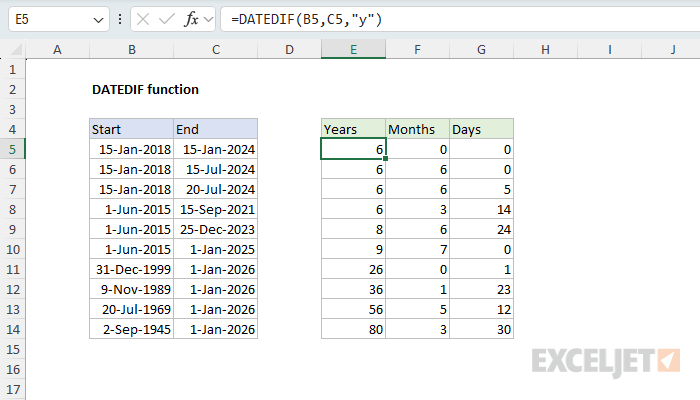Select cell with 20-Jul-1969
700x400 pixels.
[132, 309]
